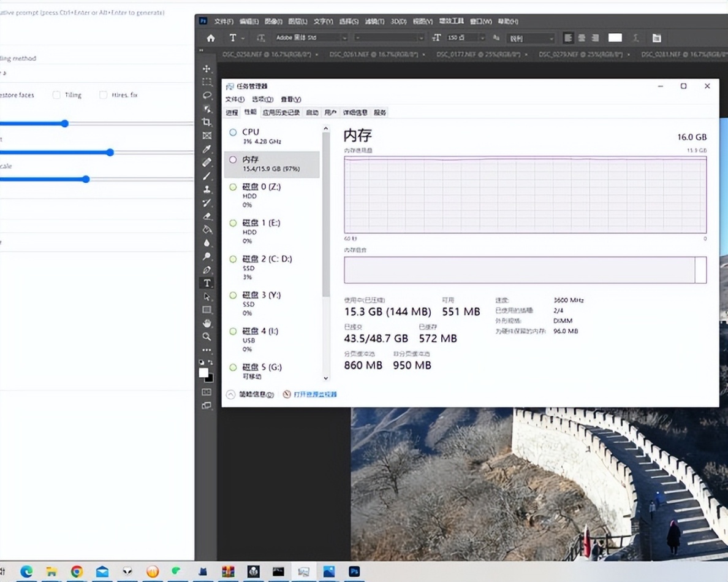The width and height of the screenshot is (728, 582).
Task: Switch to Task Manager 服务 tab
Action: click(x=380, y=112)
